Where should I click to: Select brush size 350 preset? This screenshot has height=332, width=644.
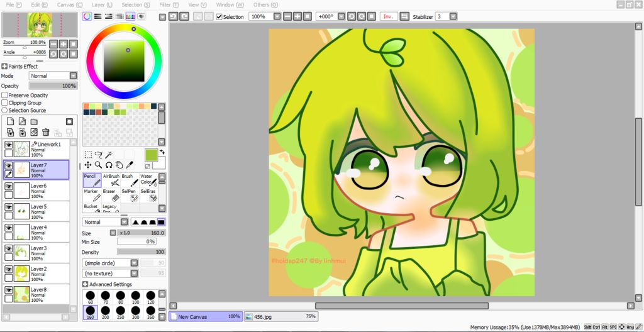pyautogui.click(x=151, y=313)
